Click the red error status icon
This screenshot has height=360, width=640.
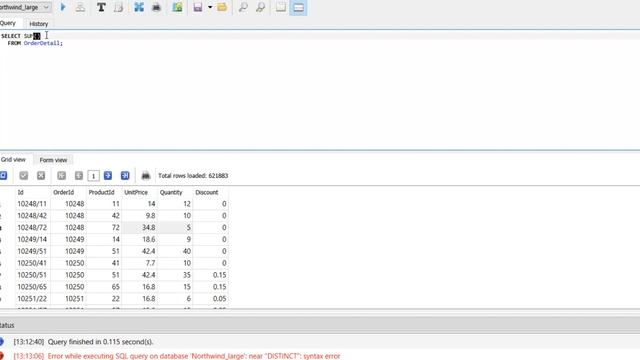click(2, 356)
